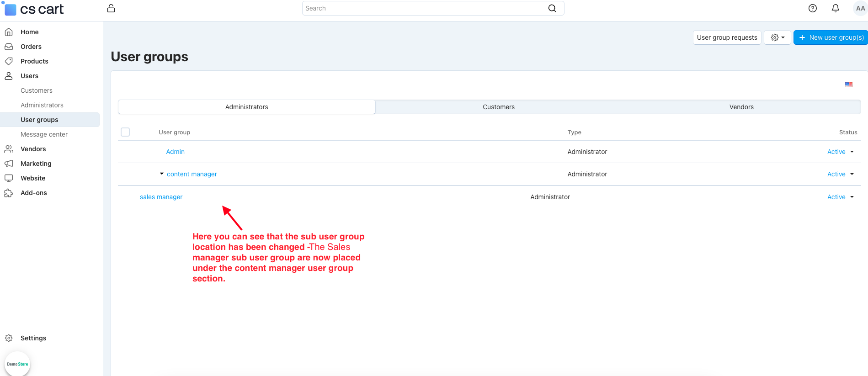Open the help question mark icon
Screen dimensions: 868x376
pos(812,8)
